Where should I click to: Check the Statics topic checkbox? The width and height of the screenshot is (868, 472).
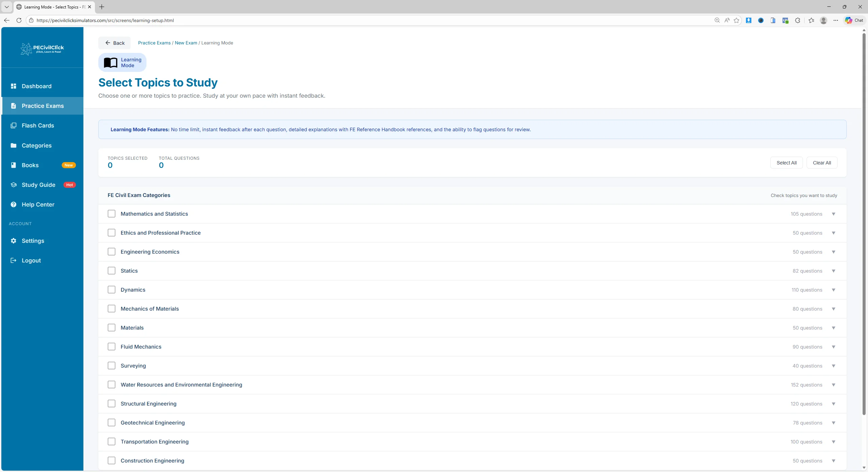(x=112, y=270)
